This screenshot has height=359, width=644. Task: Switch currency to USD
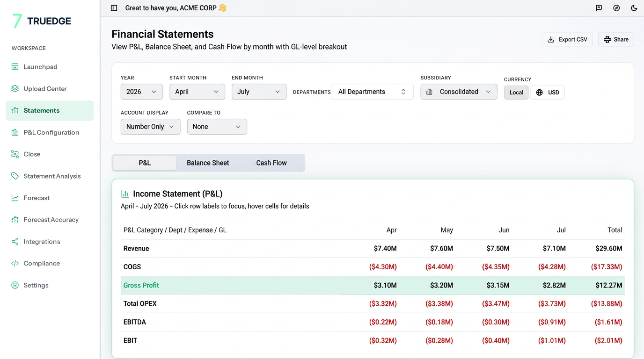[x=548, y=93]
